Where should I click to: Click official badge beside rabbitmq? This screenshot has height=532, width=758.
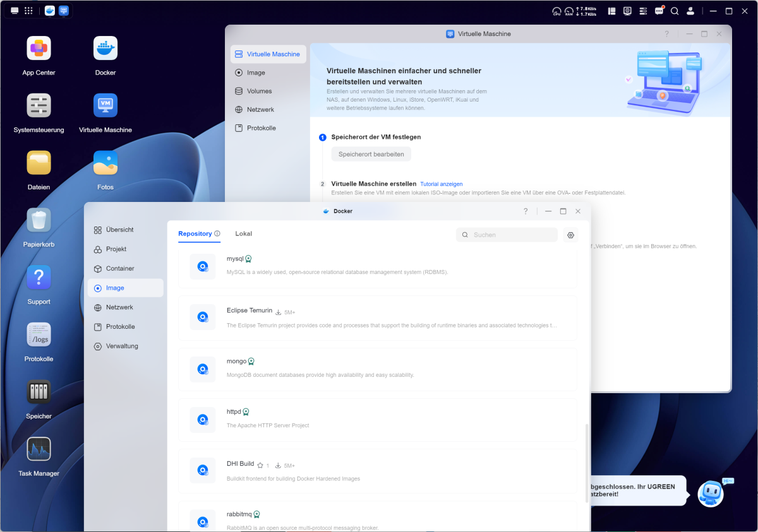click(x=256, y=514)
